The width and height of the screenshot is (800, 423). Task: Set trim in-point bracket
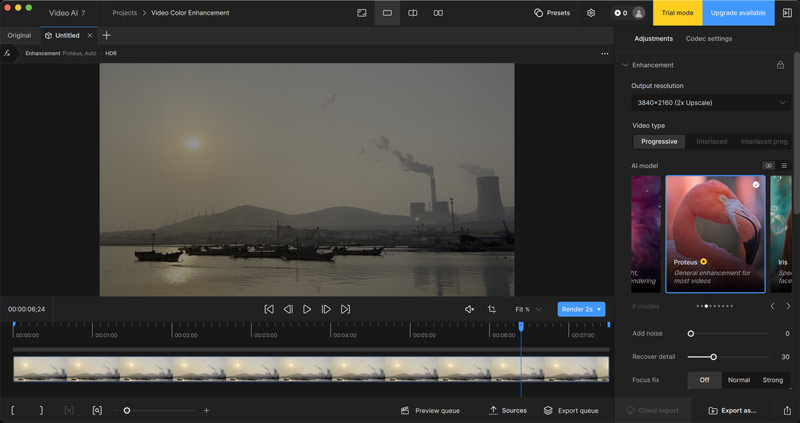point(13,410)
